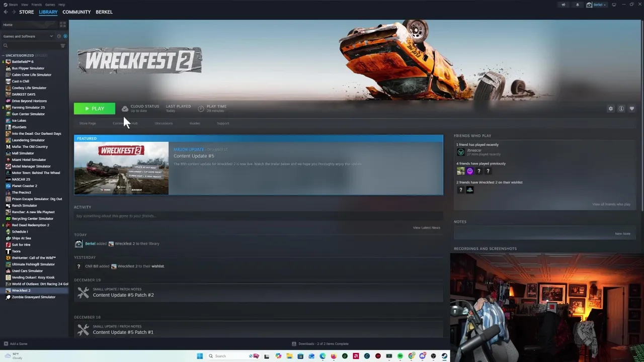This screenshot has height=362, width=644.
Task: Collapse the Uncategorized section
Action: 19,55
